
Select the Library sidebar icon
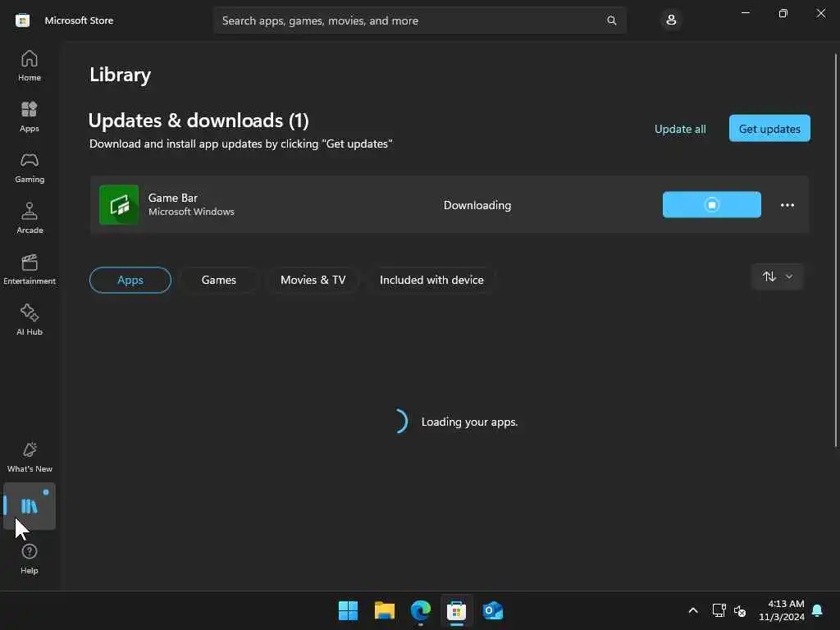(x=30, y=505)
